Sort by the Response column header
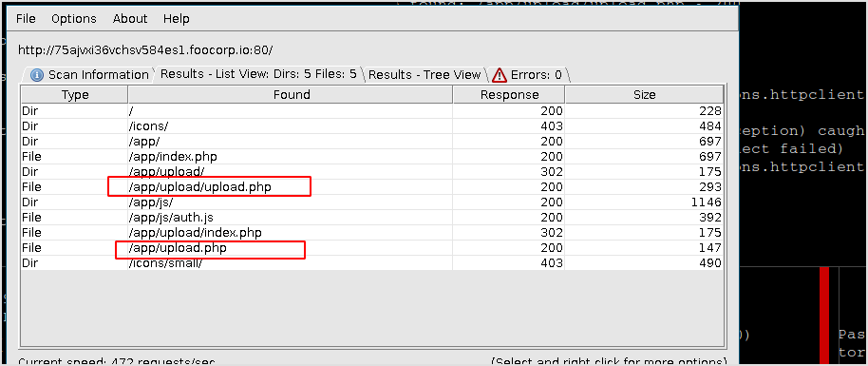 [x=509, y=95]
